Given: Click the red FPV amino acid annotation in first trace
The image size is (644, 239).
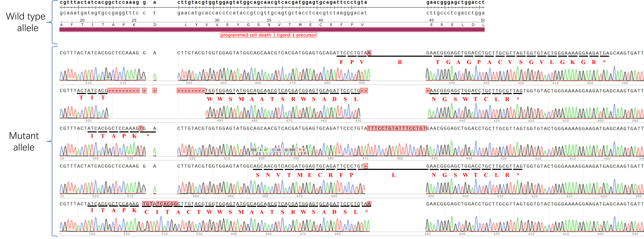Looking at the screenshot, I should [x=352, y=62].
